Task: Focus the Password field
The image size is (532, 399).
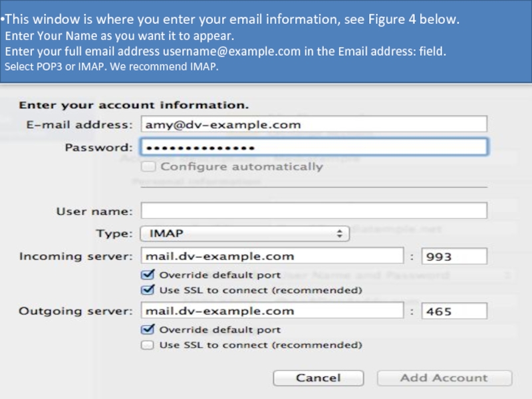Action: pos(314,147)
